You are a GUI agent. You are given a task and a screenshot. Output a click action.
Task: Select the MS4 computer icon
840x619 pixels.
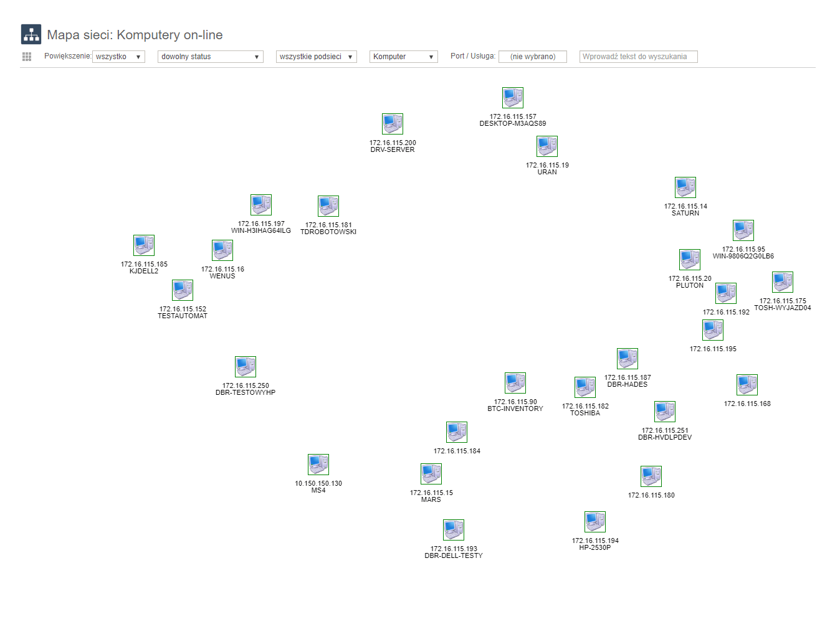[318, 465]
